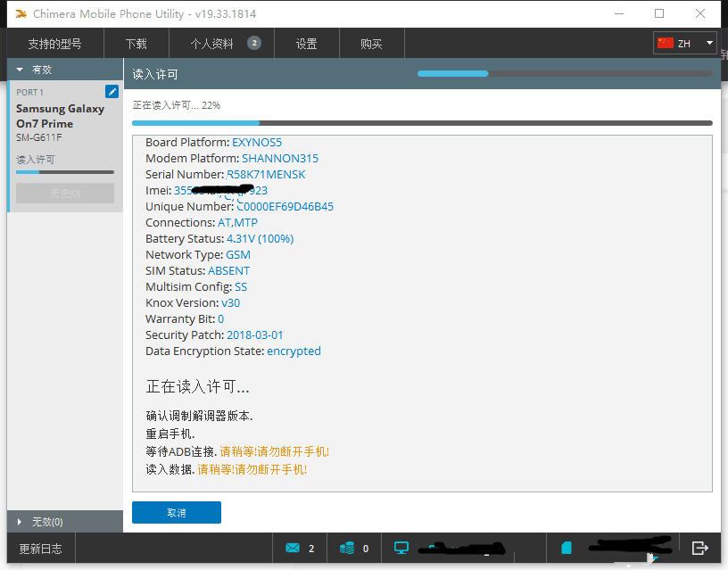
Task: Click the serial number R58K71MENSK
Action: [266, 175]
